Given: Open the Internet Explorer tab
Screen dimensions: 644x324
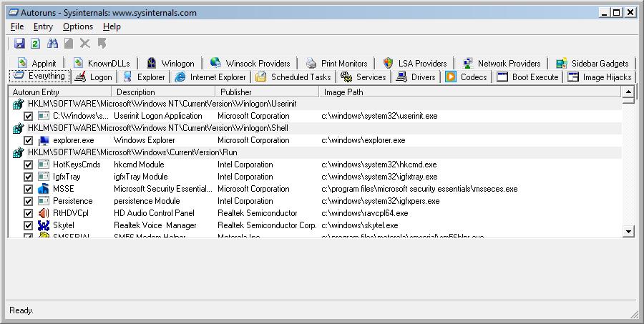Looking at the screenshot, I should pos(210,77).
